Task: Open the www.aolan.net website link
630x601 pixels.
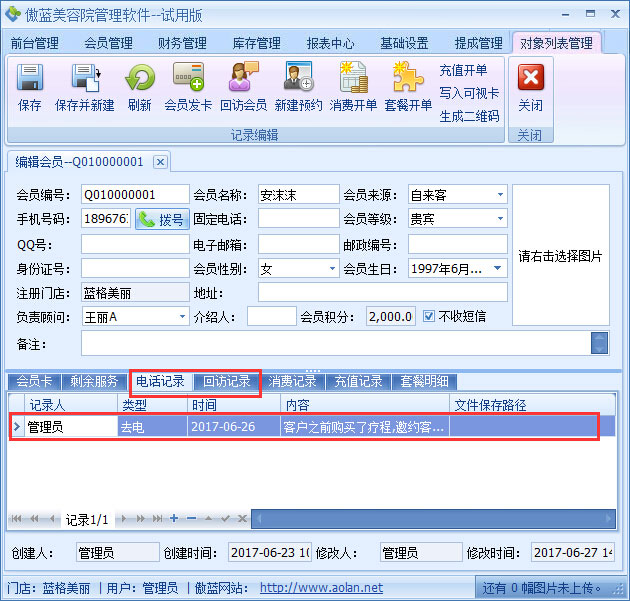Action: pyautogui.click(x=321, y=588)
